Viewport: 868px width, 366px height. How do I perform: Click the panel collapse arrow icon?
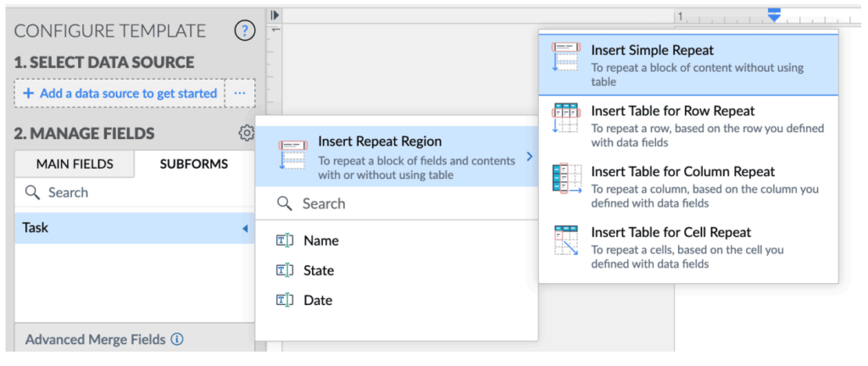275,15
